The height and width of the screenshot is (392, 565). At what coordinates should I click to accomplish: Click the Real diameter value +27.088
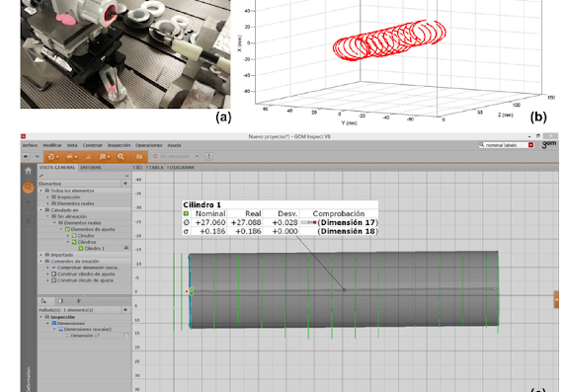point(246,222)
